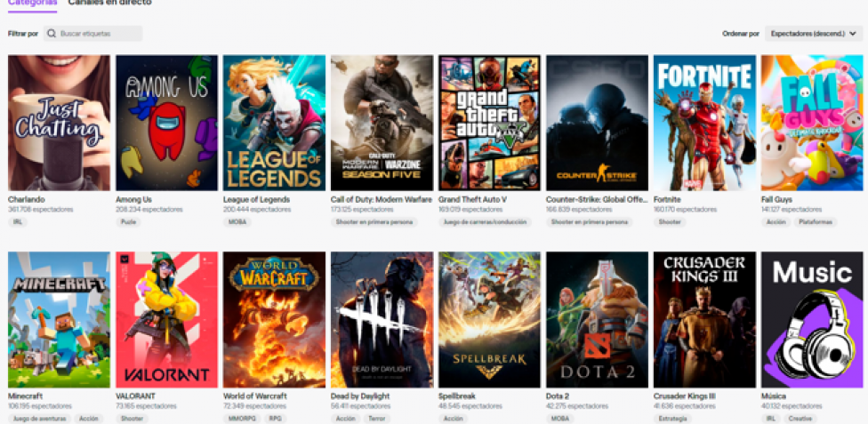868x424 pixels.
Task: Click the 361.708 espectadores count
Action: coord(40,210)
